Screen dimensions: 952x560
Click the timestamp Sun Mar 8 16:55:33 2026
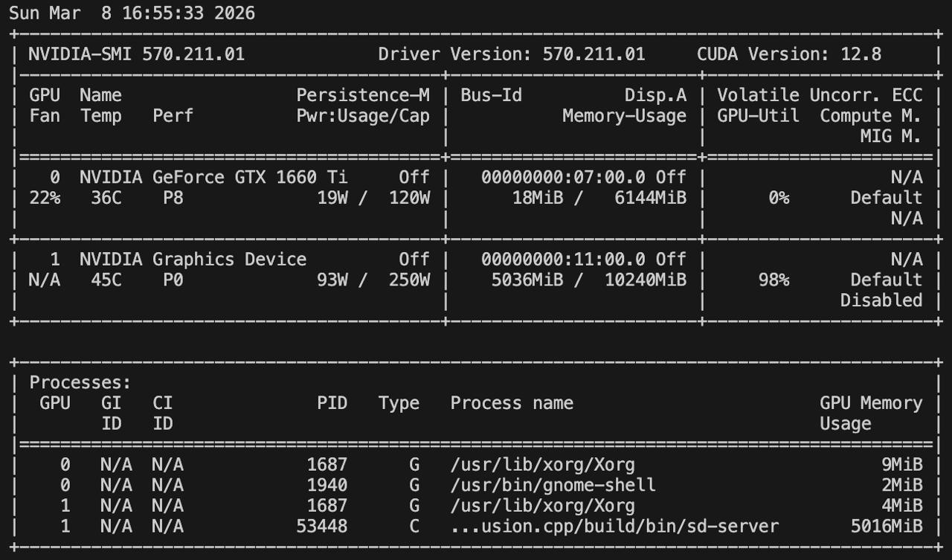[132, 13]
